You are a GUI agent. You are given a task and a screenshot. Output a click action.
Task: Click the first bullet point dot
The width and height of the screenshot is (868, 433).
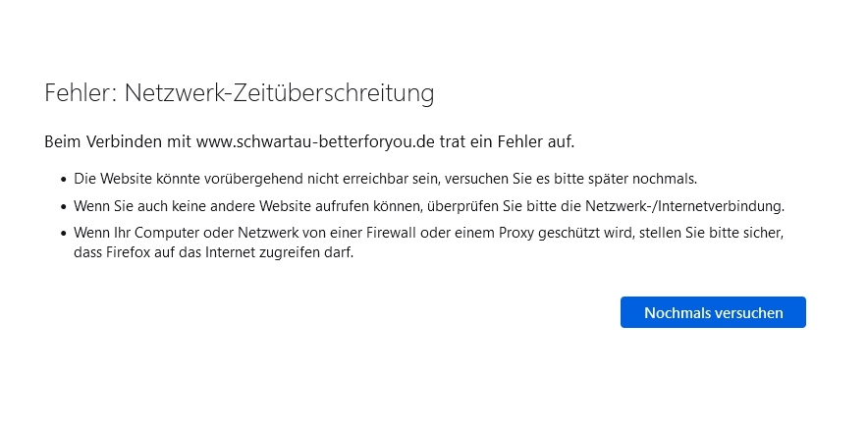point(63,180)
